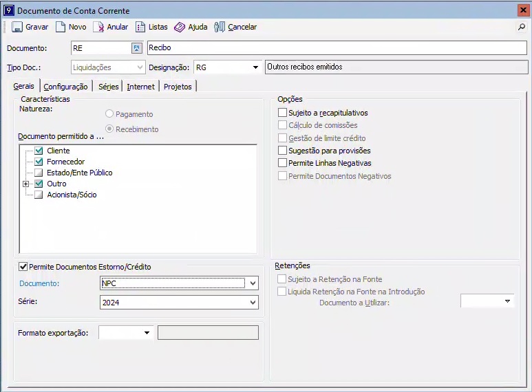
Task: Switch to the Configuração tab
Action: pos(65,87)
